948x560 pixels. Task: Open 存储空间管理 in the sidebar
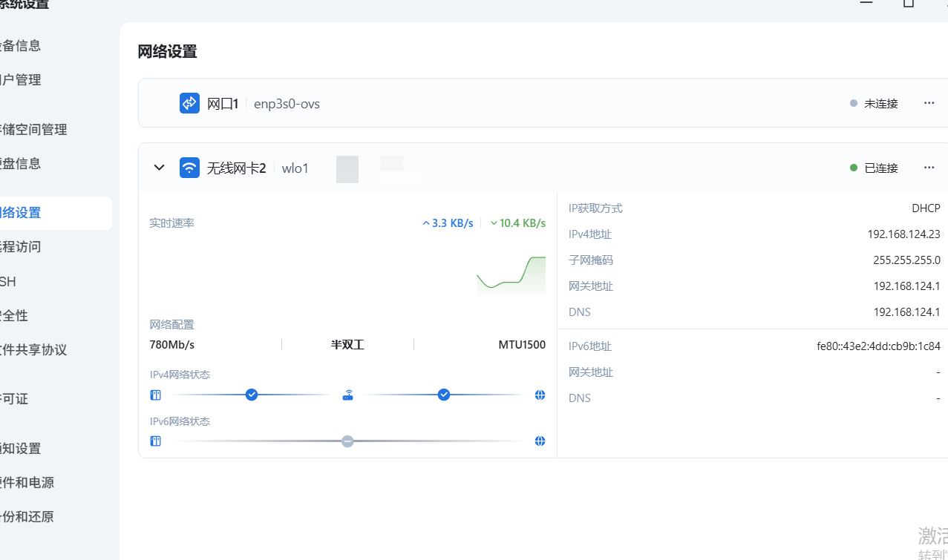[x=35, y=130]
